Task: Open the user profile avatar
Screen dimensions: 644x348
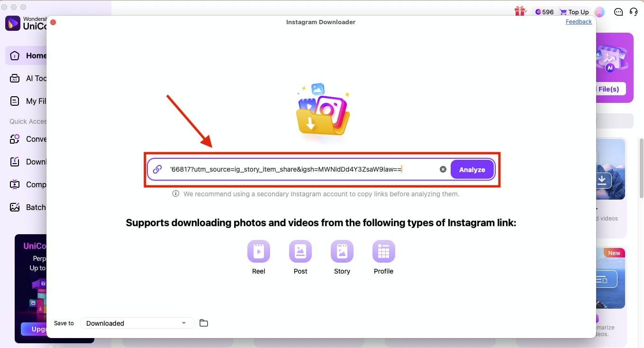Action: (x=599, y=11)
